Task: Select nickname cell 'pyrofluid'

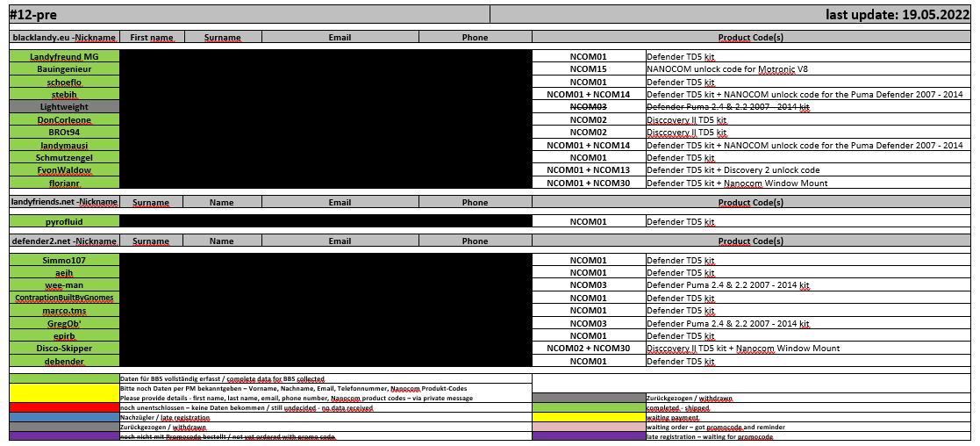Action: [64, 221]
